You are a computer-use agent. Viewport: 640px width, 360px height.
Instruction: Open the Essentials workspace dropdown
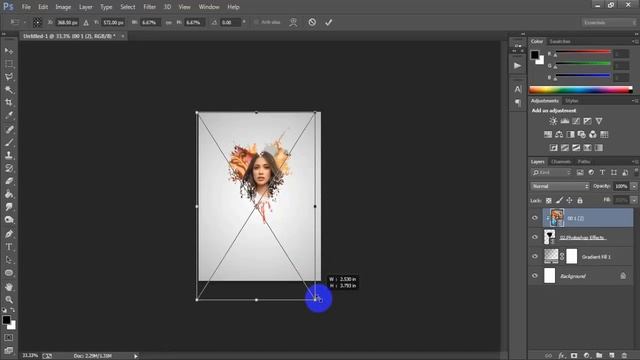pos(609,22)
